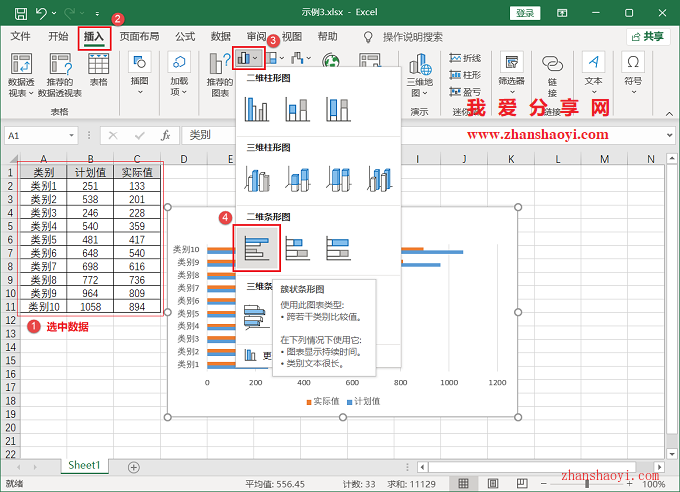Image resolution: width=680 pixels, height=492 pixels.
Task: Click the formula bar fx insert function icon
Action: point(166,136)
